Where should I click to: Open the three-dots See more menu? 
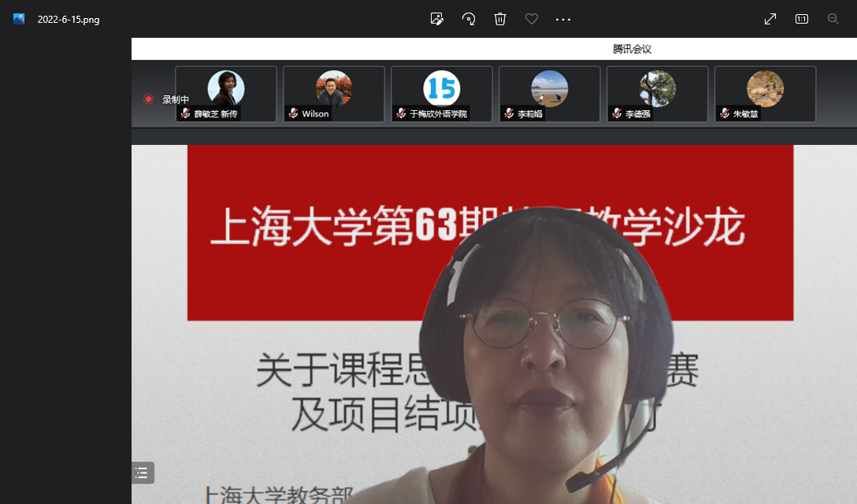(563, 19)
